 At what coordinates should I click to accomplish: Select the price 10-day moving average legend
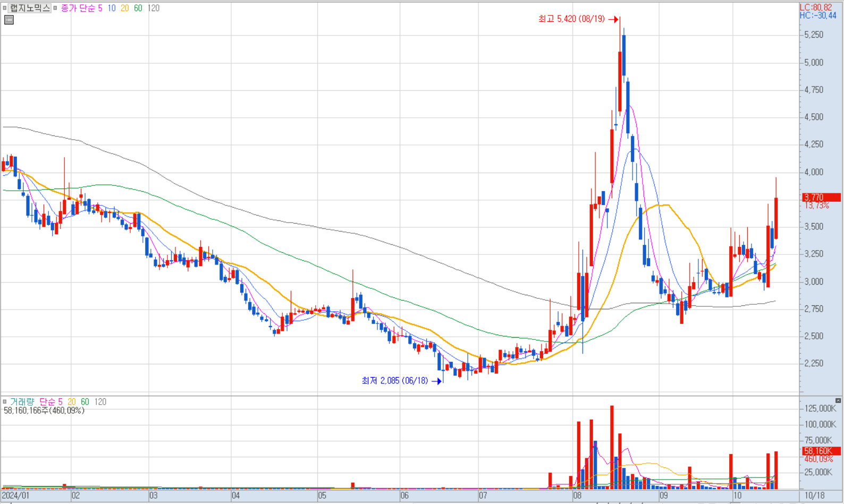coord(112,8)
